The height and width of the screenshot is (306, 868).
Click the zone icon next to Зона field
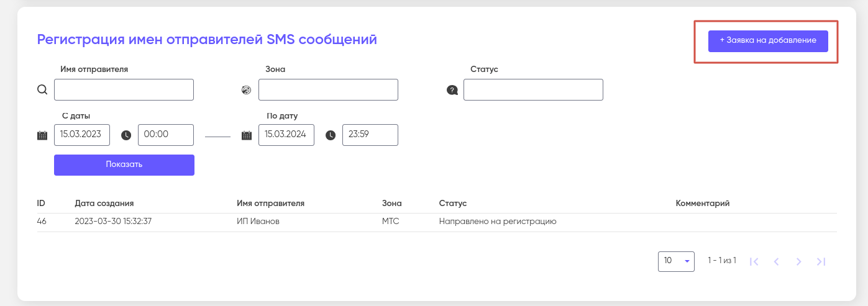tap(247, 90)
